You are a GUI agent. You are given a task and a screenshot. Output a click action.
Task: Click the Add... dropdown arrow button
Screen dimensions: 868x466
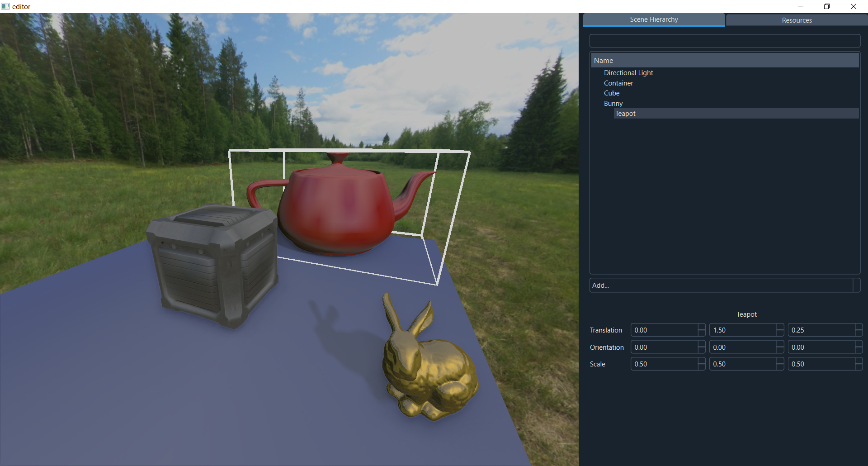(857, 285)
